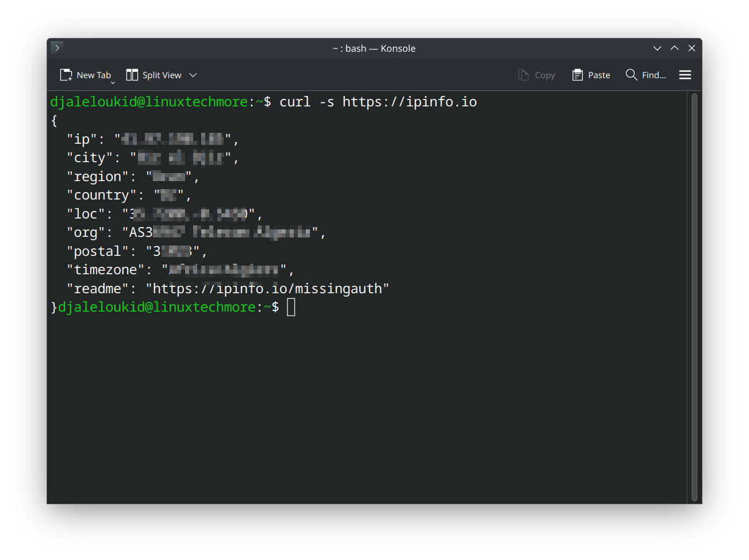Click the New Tab icon
Image resolution: width=749 pixels, height=560 pixels.
[66, 75]
